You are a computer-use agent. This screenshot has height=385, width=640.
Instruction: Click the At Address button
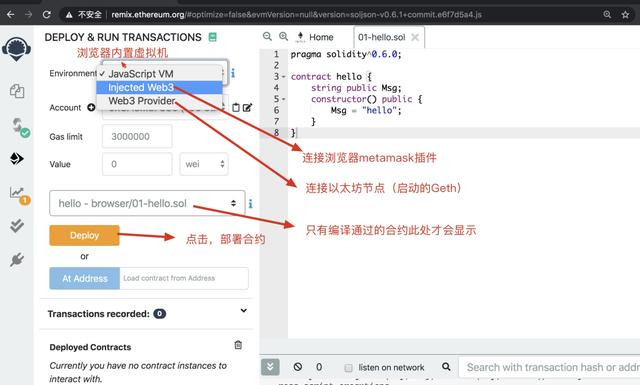coord(84,278)
